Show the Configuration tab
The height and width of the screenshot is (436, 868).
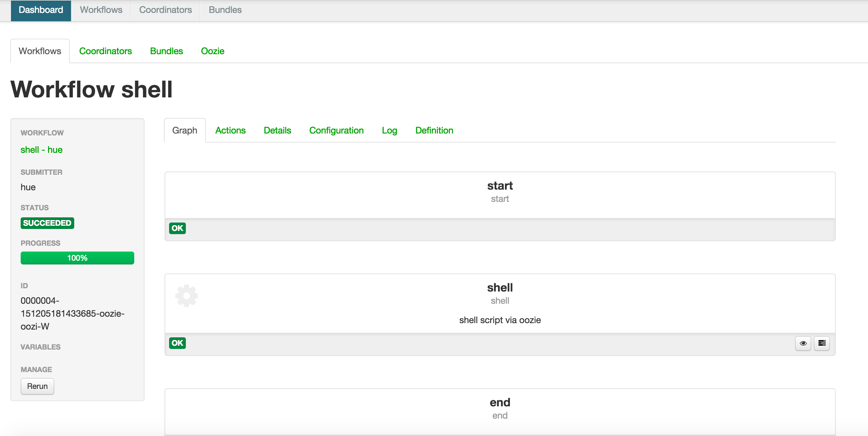336,130
